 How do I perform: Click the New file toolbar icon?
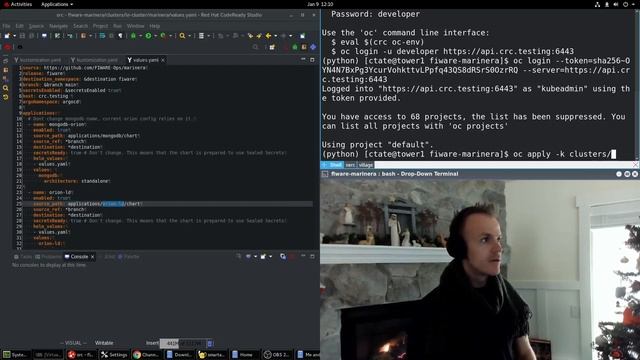pyautogui.click(x=7, y=36)
